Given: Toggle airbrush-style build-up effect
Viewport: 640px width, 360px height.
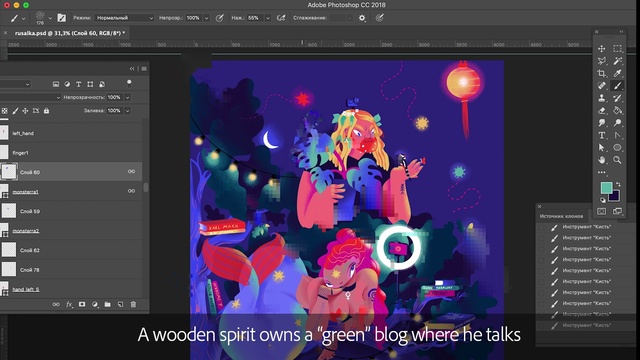Looking at the screenshot, I should coord(281,18).
